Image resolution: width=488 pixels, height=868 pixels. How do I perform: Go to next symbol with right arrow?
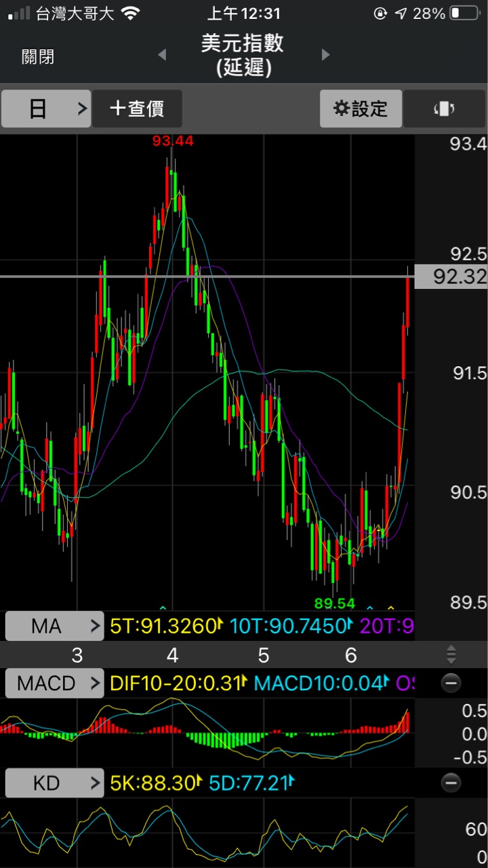[x=325, y=55]
